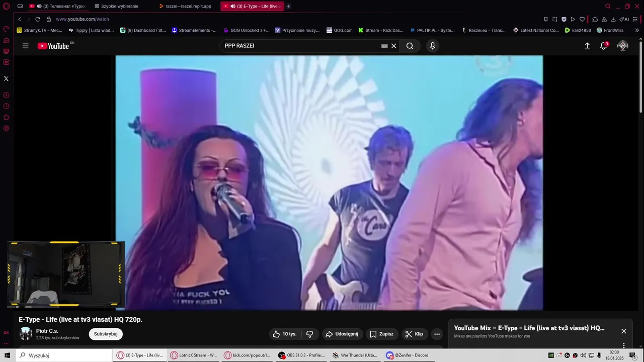The height and width of the screenshot is (362, 644).
Task: View site security lock info
Action: point(49,19)
